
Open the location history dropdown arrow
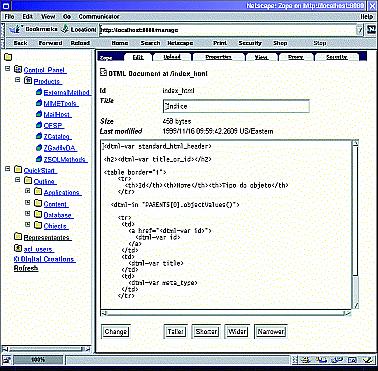tap(360, 30)
